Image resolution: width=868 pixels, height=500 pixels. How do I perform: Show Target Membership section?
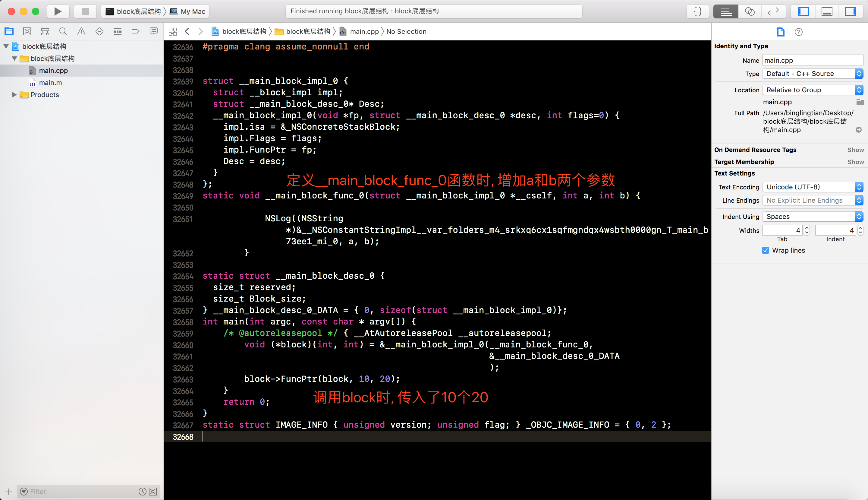click(855, 162)
